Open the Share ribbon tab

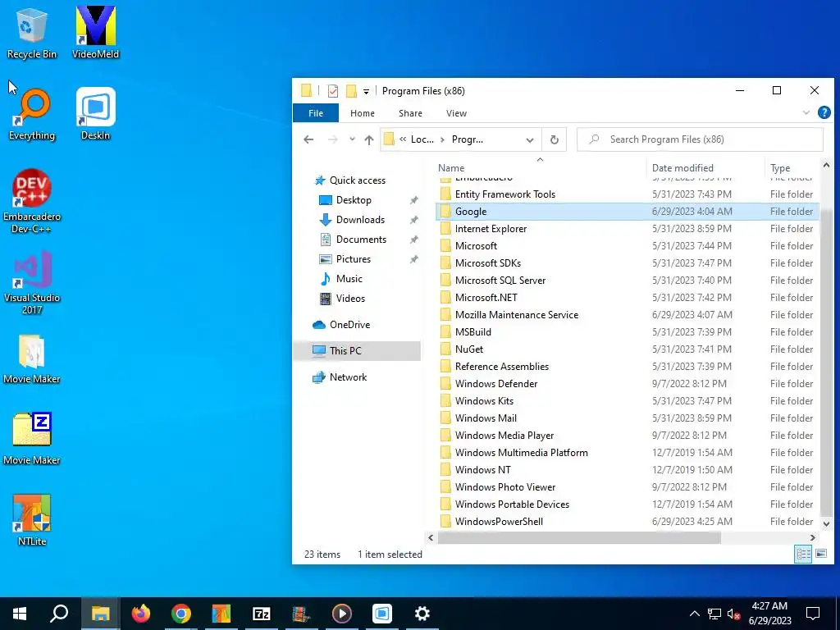pyautogui.click(x=410, y=113)
